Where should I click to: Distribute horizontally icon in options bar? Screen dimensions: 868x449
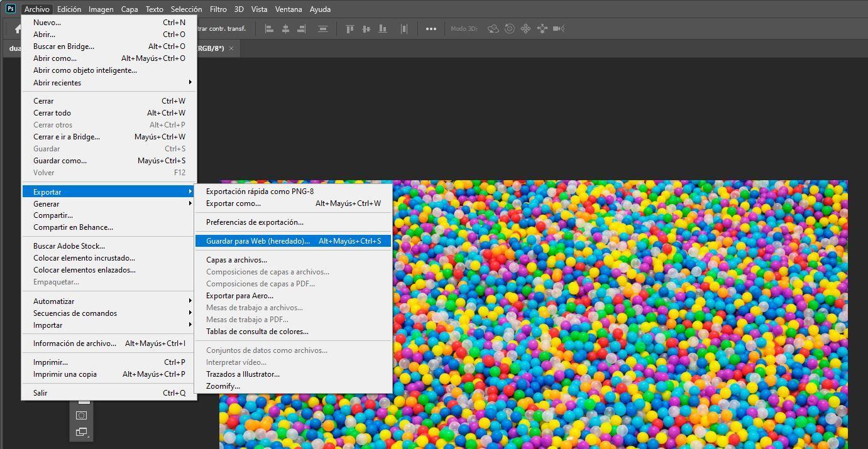pos(404,29)
